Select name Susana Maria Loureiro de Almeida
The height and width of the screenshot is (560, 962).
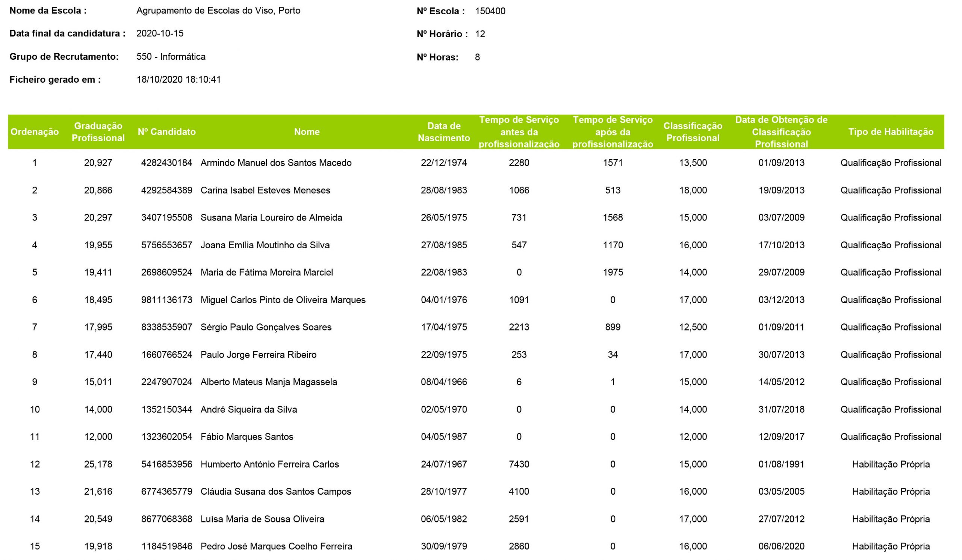(271, 218)
